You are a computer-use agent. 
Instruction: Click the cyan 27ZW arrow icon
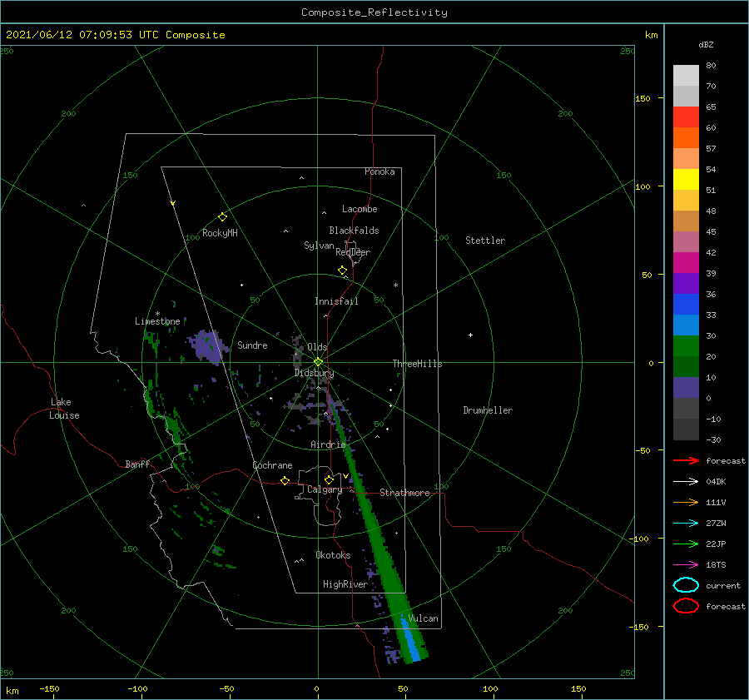click(686, 524)
